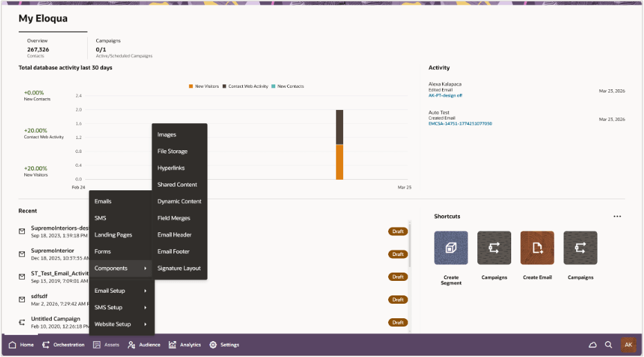644x357 pixels.
Task: Expand the SMS Setup submenu
Action: (122, 307)
